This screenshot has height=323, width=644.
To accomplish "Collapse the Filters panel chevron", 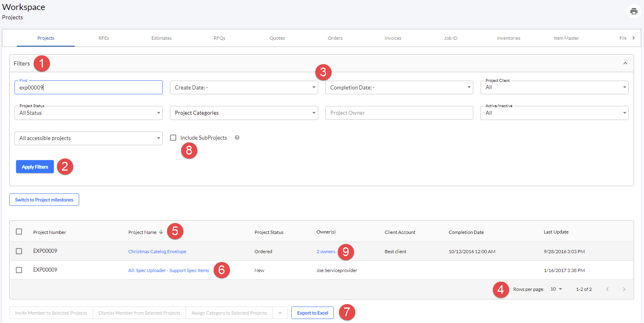I will coord(625,63).
